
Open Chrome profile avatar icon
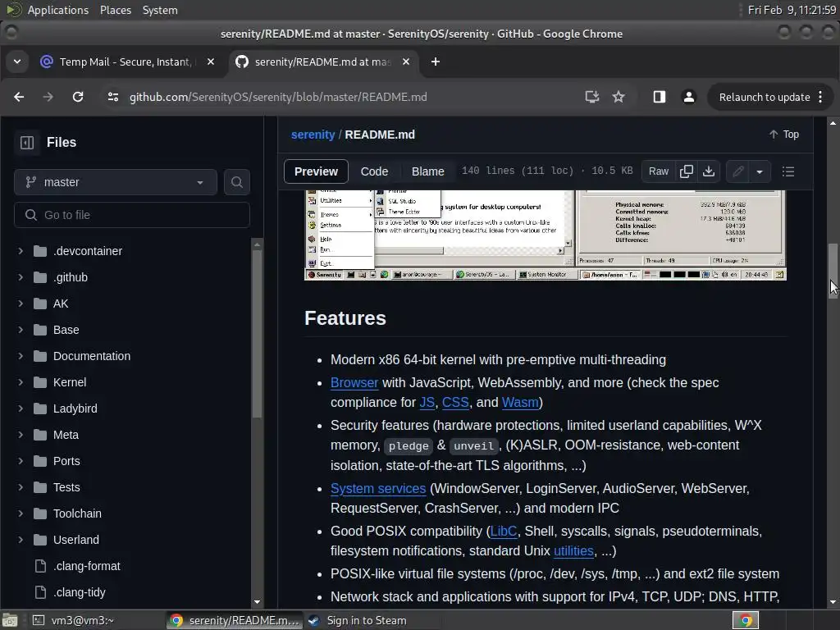pyautogui.click(x=689, y=97)
